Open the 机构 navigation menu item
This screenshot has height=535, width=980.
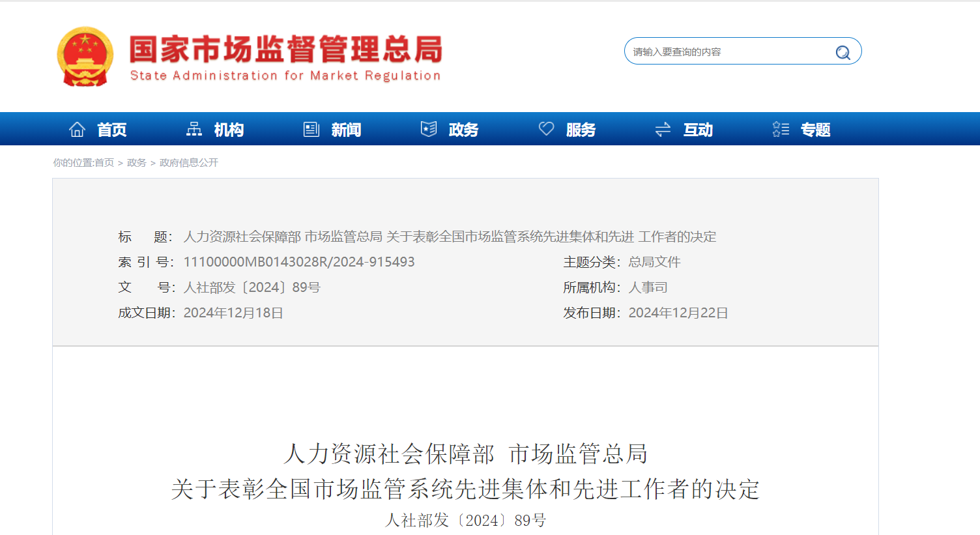[x=229, y=130]
